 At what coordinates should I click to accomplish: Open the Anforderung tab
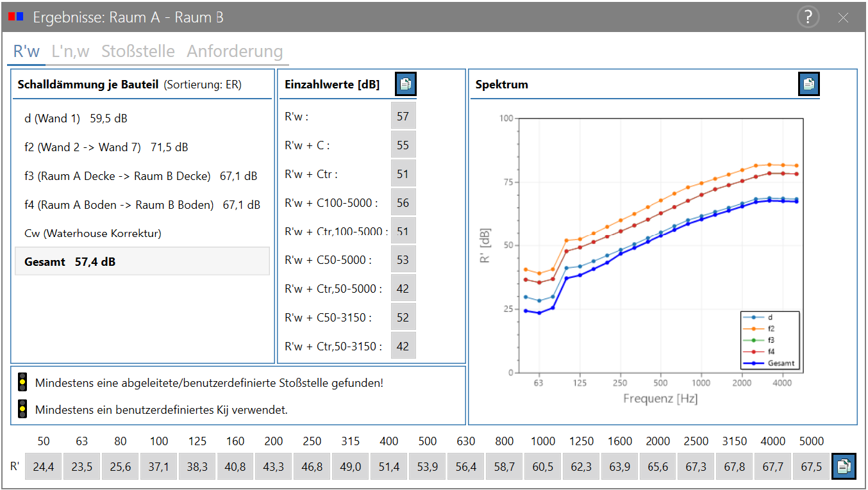235,51
